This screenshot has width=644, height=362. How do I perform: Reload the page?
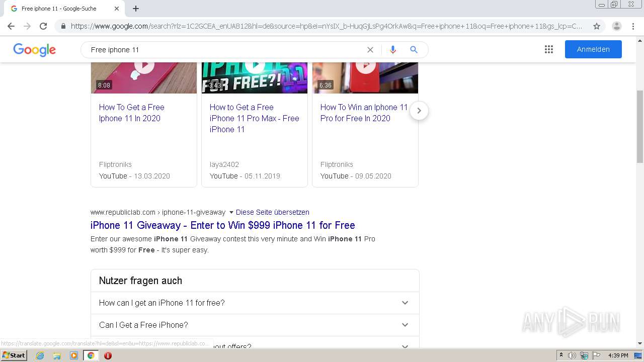[x=43, y=26]
